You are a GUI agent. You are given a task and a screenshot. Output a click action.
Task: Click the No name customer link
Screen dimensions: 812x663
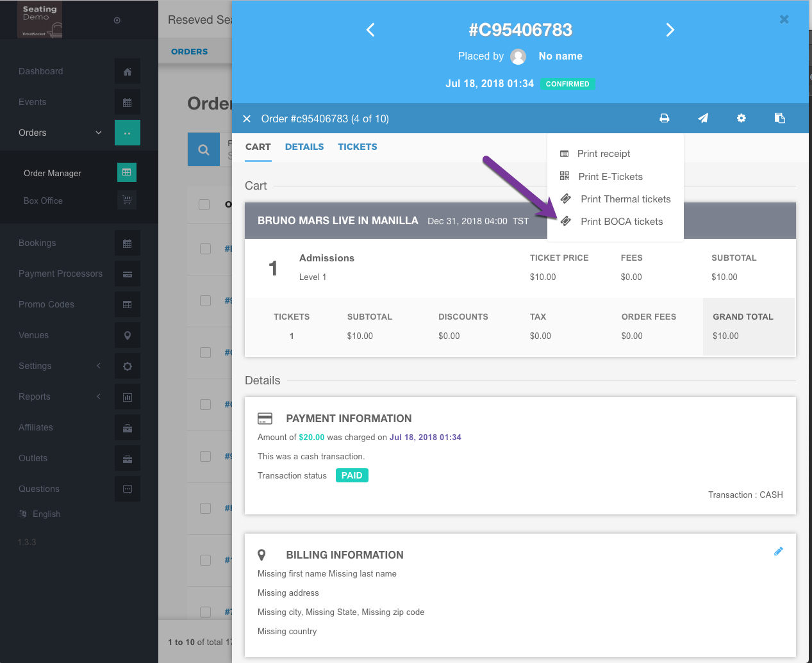561,56
